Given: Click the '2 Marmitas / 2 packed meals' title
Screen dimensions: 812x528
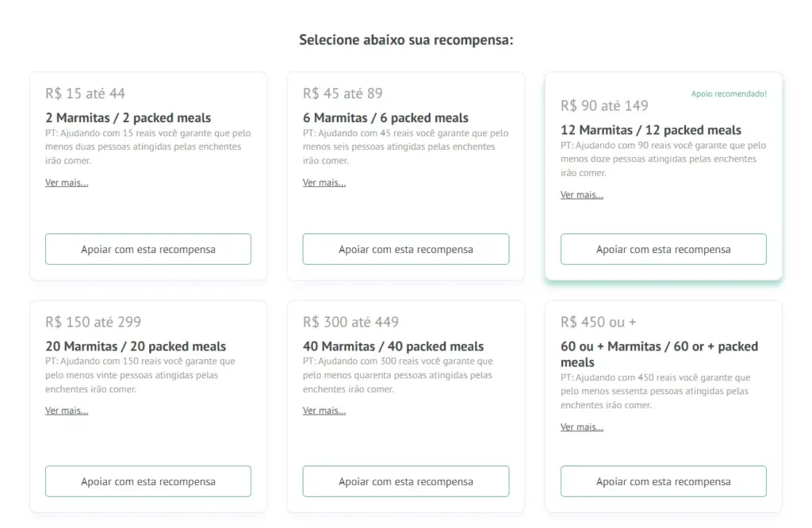Looking at the screenshot, I should (x=128, y=117).
